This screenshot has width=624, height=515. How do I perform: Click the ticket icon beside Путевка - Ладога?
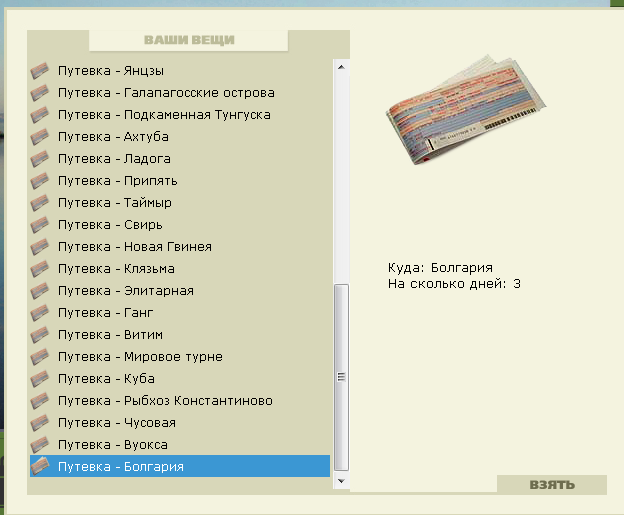coord(39,159)
